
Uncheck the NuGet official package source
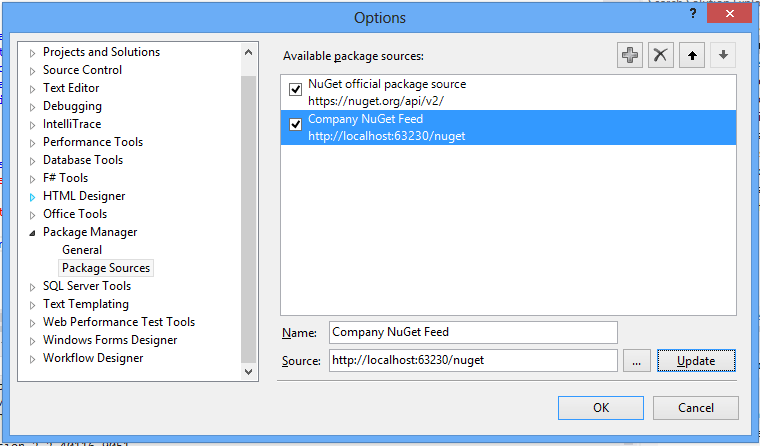295,90
